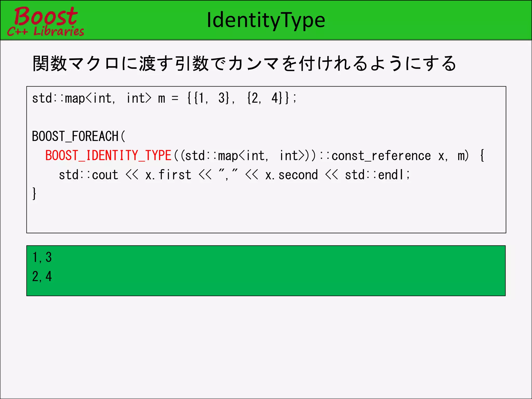Click output line '1,3'
Viewport: 532px width, 399px height.
coord(42,257)
